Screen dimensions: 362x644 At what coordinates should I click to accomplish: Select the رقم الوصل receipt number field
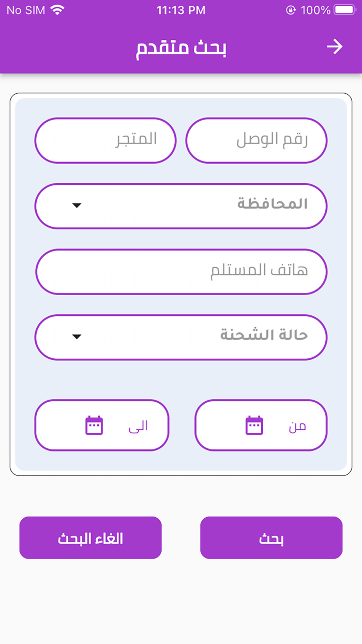[257, 140]
